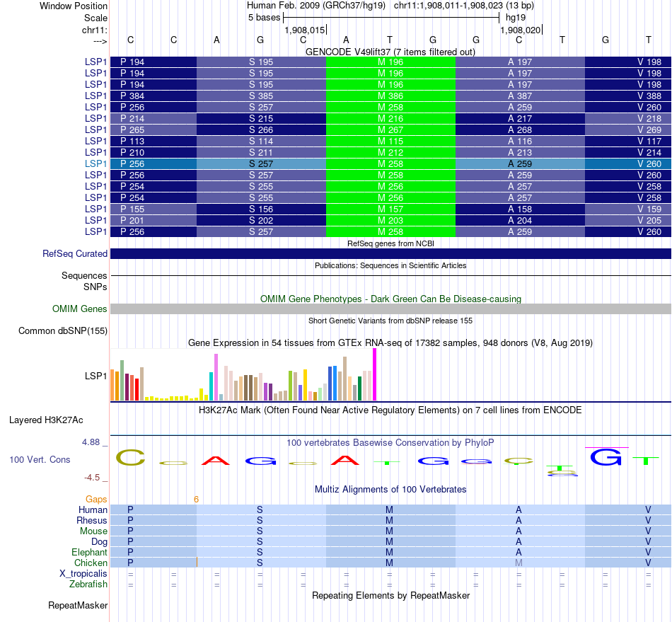672x622 pixels.
Task: Click the Rhesus species label
Action: tap(92, 520)
